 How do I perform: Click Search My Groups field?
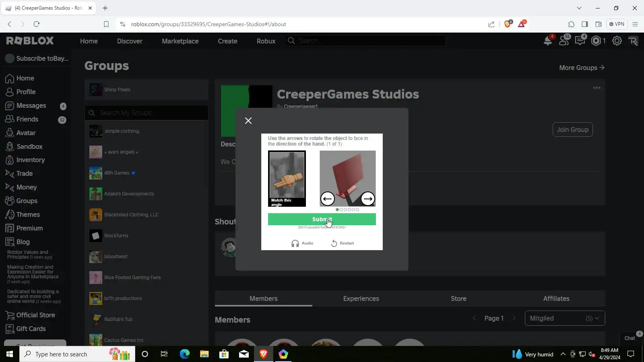[147, 113]
